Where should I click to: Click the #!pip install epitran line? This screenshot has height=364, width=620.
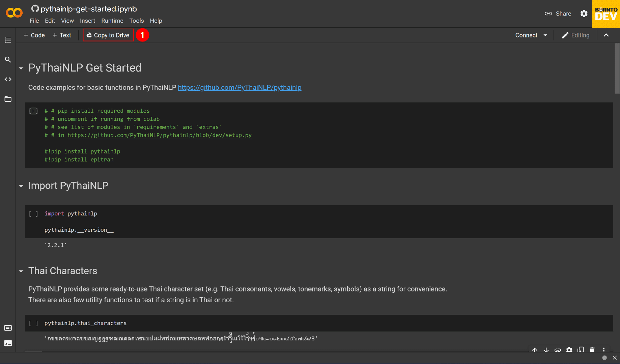pos(79,159)
